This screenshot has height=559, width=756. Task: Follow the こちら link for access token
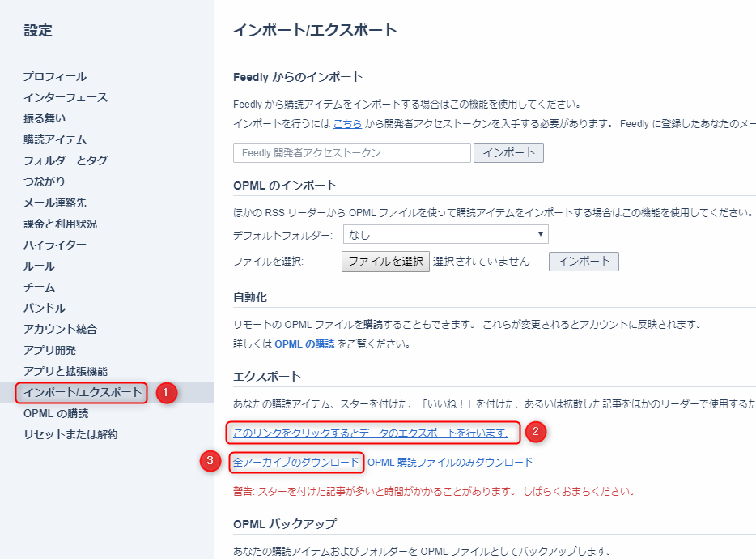(x=347, y=124)
